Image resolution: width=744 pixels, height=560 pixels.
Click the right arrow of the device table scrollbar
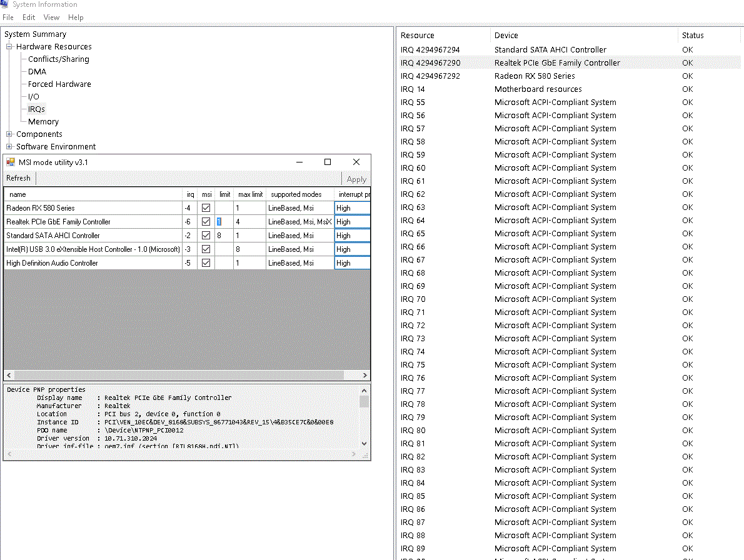pos(365,376)
